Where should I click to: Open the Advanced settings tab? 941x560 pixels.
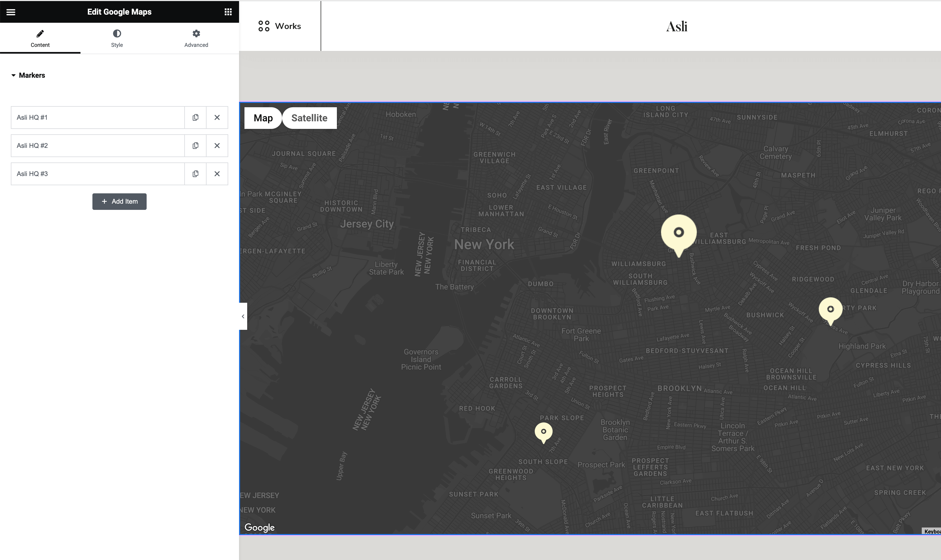point(196,38)
